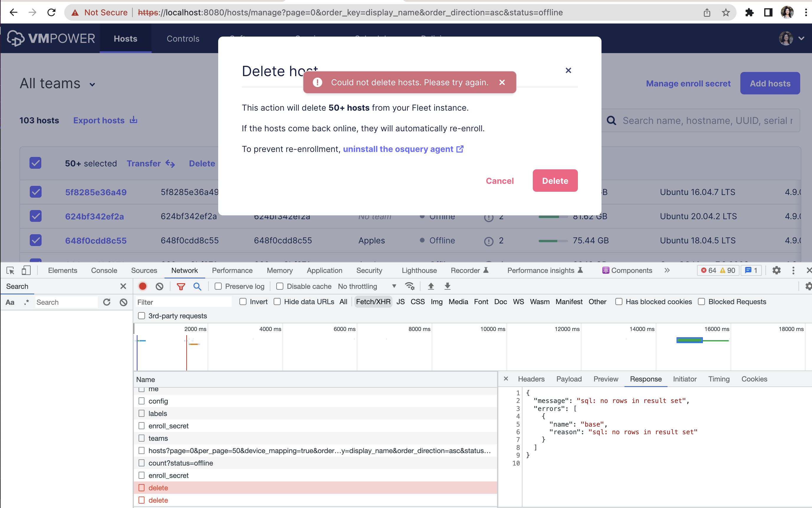Click the pink Delete button in modal
Viewport: 812px width, 508px height.
(x=555, y=181)
